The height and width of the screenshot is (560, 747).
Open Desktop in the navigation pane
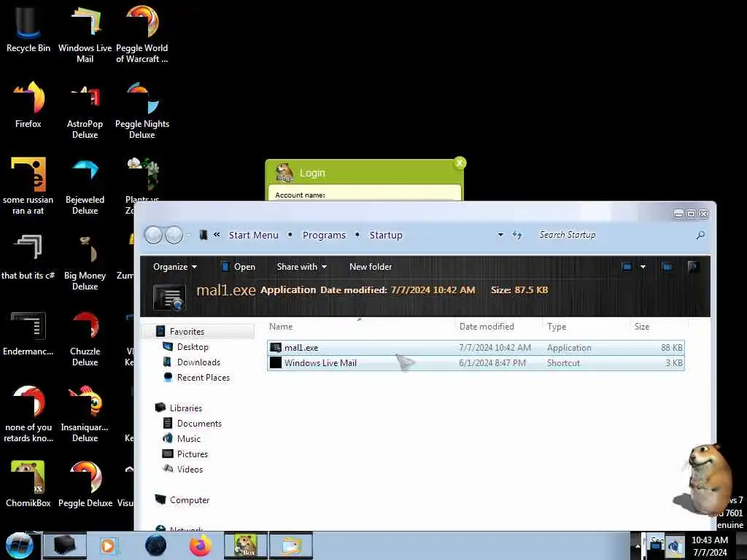(x=185, y=346)
